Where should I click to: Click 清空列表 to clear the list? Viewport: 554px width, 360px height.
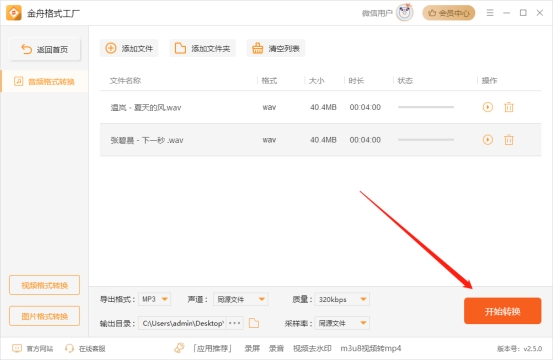pos(276,48)
